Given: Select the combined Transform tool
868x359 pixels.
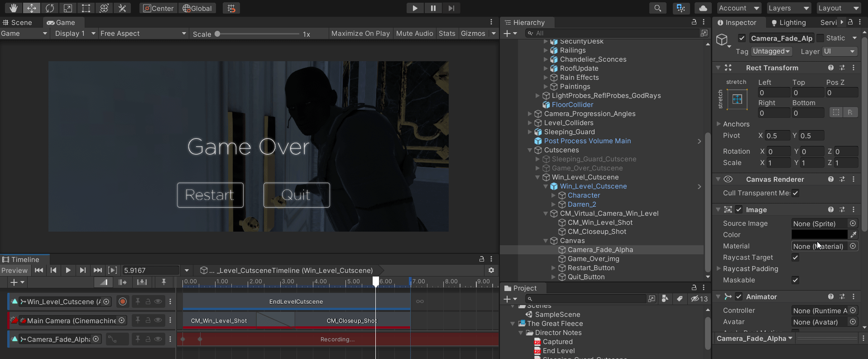Looking at the screenshot, I should click(x=104, y=8).
